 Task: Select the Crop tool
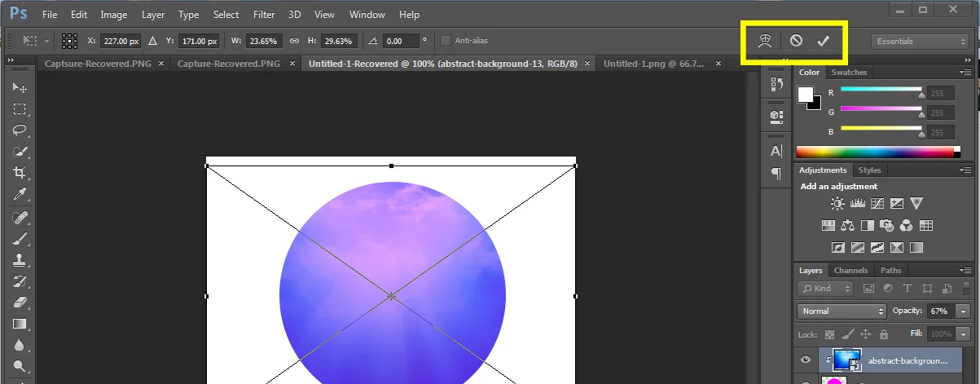[20, 172]
